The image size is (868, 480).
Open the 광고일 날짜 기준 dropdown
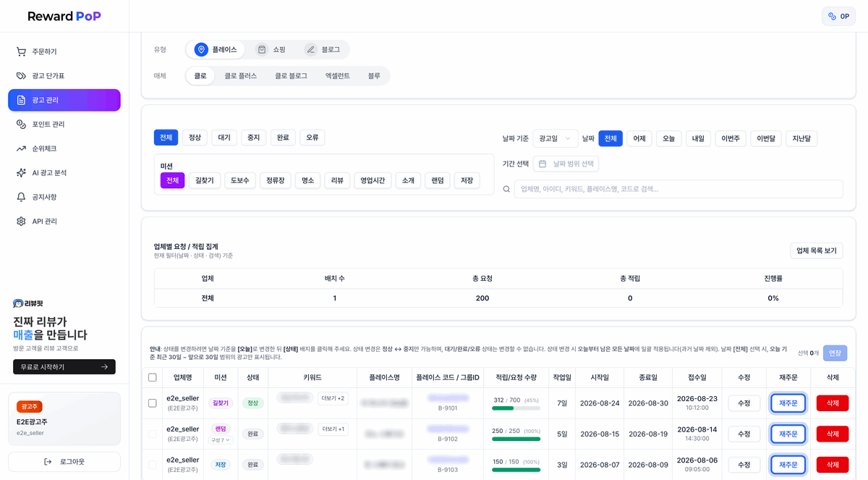click(556, 138)
